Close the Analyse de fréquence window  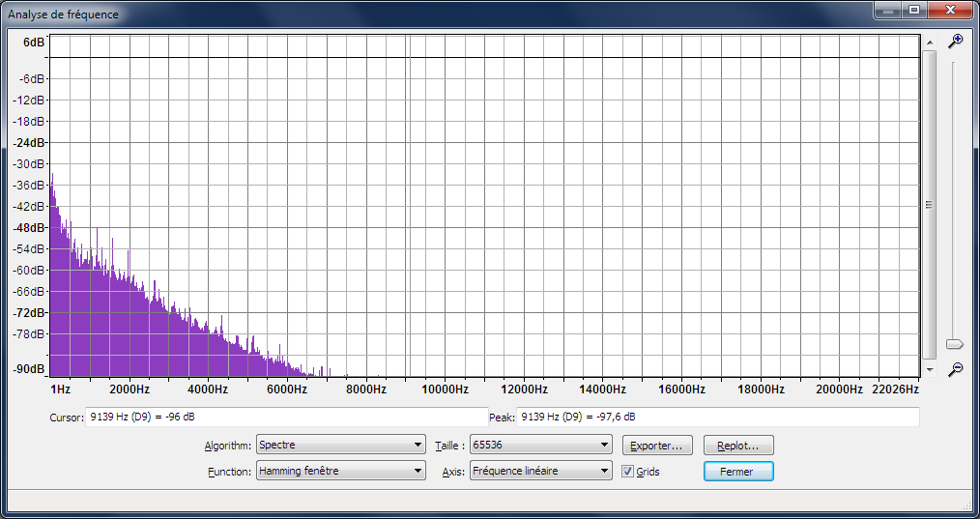click(x=949, y=10)
